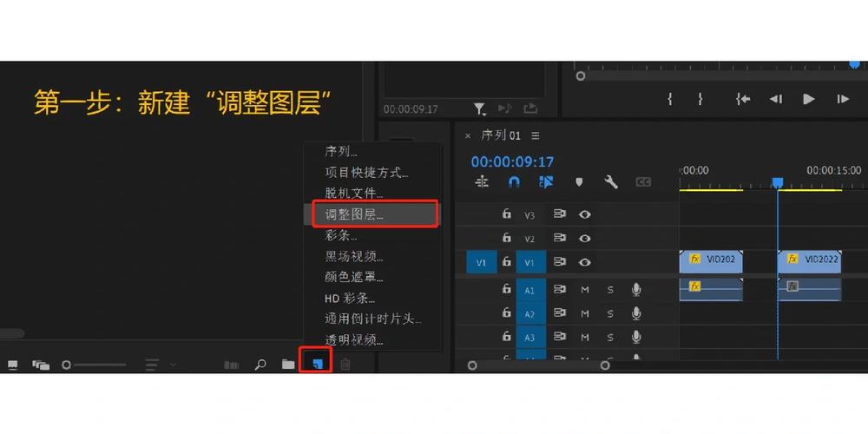Enable voice-over record mic on A3

coord(636,337)
